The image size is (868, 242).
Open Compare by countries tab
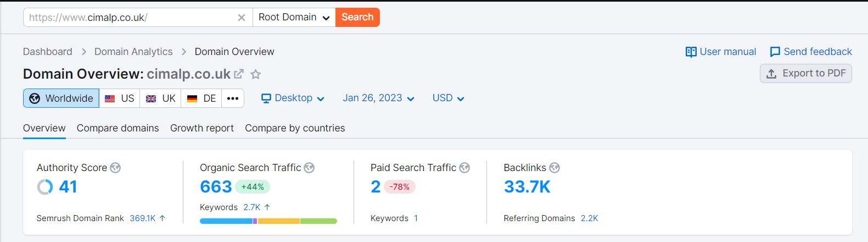pos(295,128)
